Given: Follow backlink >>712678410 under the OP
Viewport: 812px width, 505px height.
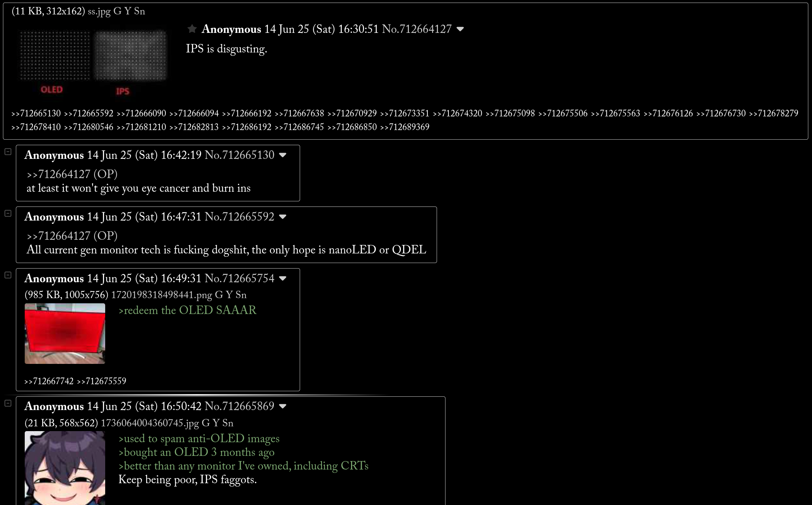Looking at the screenshot, I should coord(36,127).
